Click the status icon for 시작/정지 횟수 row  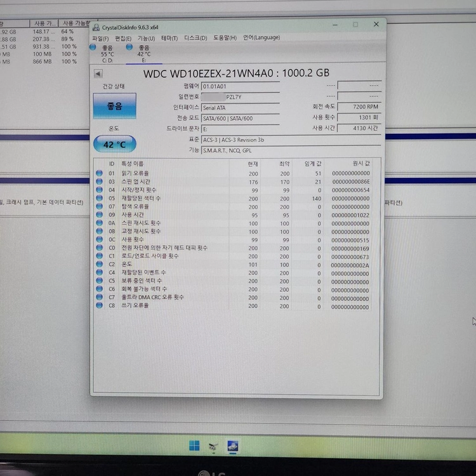pos(99,190)
